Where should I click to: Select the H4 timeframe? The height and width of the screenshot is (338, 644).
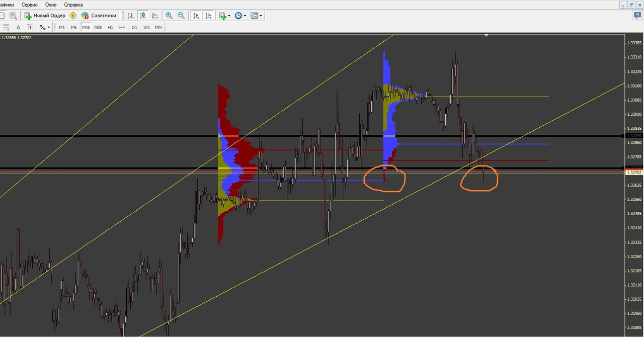[x=122, y=27]
